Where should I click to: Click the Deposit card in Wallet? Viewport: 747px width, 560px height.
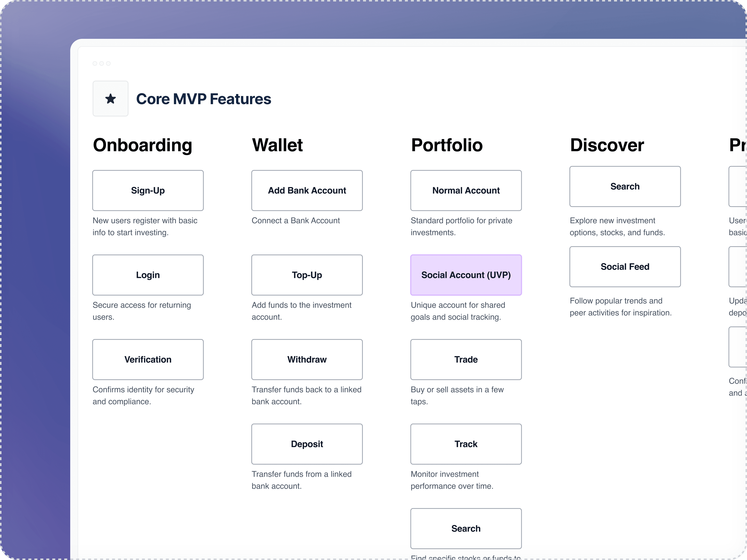[307, 444]
